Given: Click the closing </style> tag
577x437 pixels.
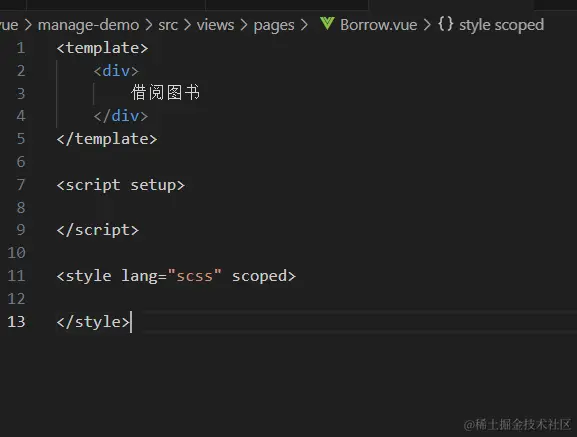Looking at the screenshot, I should [93, 322].
